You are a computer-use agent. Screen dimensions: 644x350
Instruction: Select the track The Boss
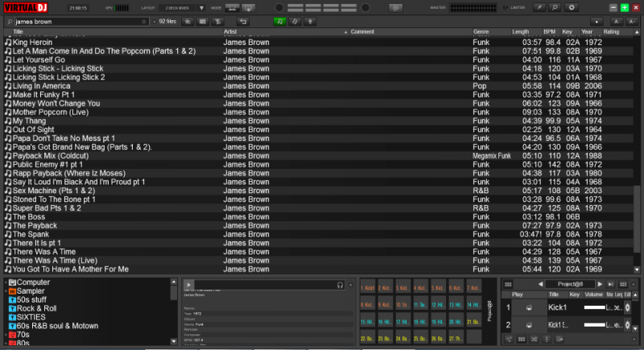[x=318, y=216]
